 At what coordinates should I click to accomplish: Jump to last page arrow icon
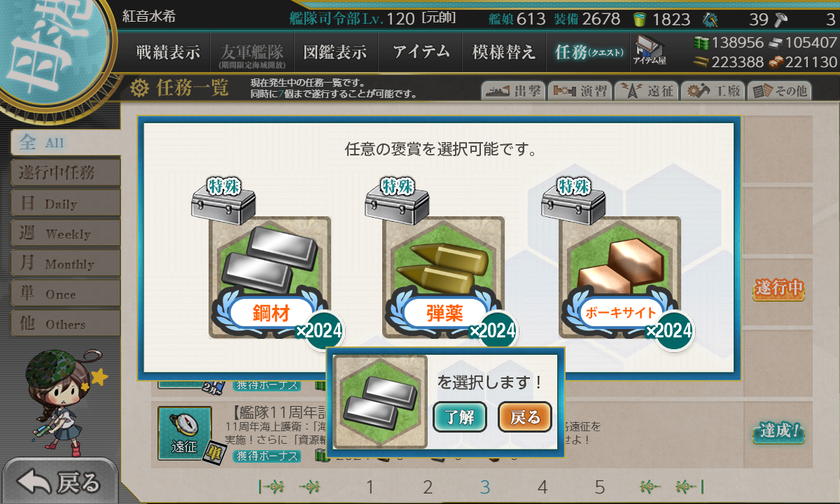[x=689, y=486]
